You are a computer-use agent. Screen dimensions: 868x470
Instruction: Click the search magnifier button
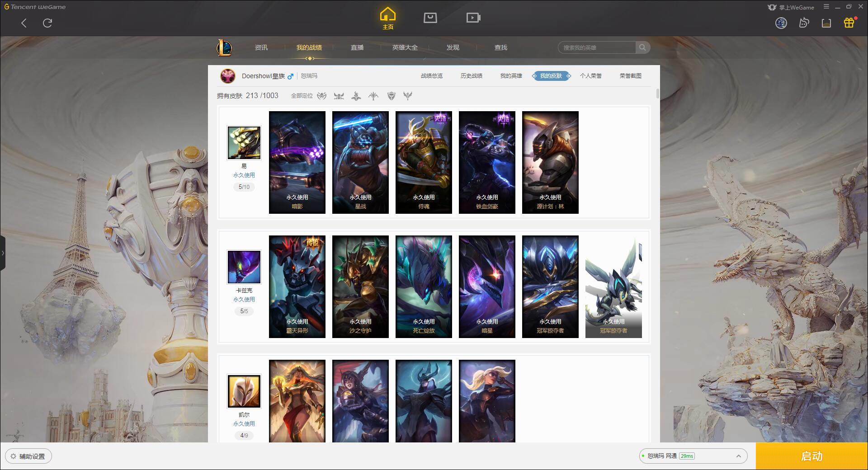[x=642, y=47]
